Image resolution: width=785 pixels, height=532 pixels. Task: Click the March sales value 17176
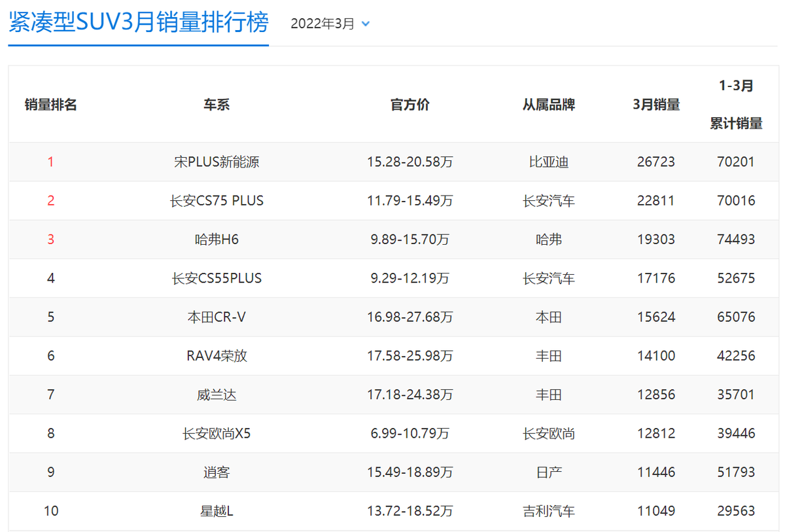pyautogui.click(x=656, y=278)
